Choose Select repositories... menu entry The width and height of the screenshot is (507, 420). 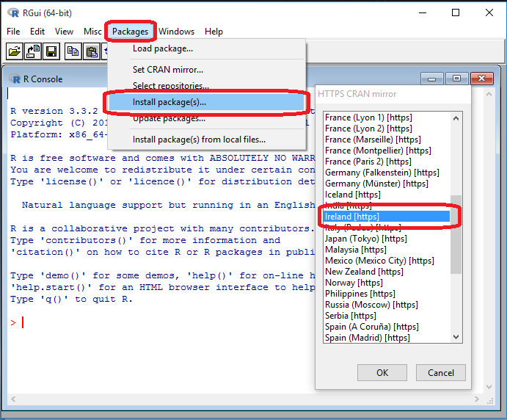[207, 86]
